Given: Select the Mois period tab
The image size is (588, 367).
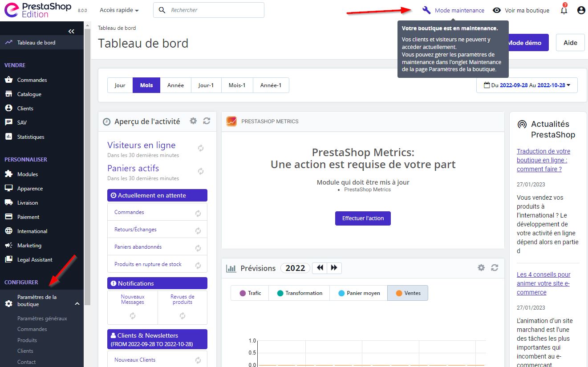Looking at the screenshot, I should (146, 85).
